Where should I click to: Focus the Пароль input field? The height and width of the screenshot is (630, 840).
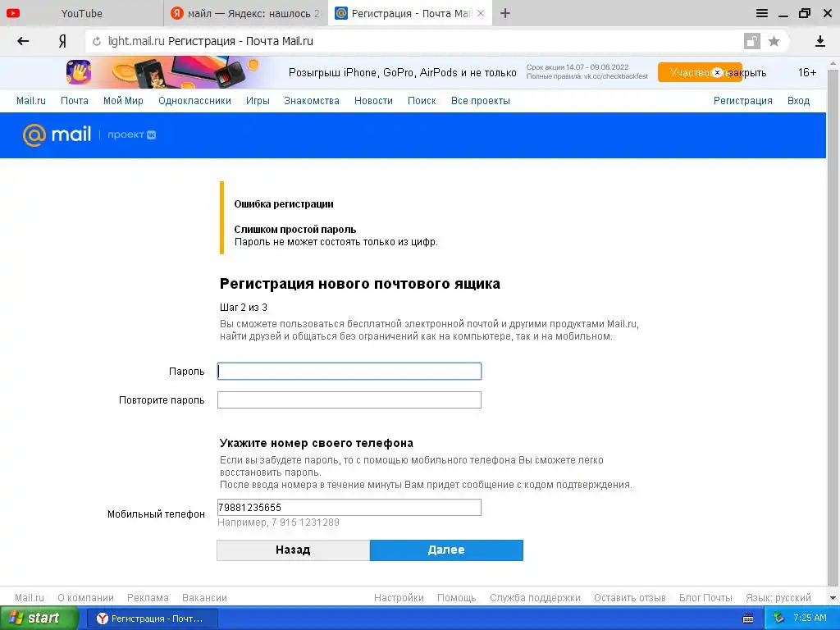(349, 372)
